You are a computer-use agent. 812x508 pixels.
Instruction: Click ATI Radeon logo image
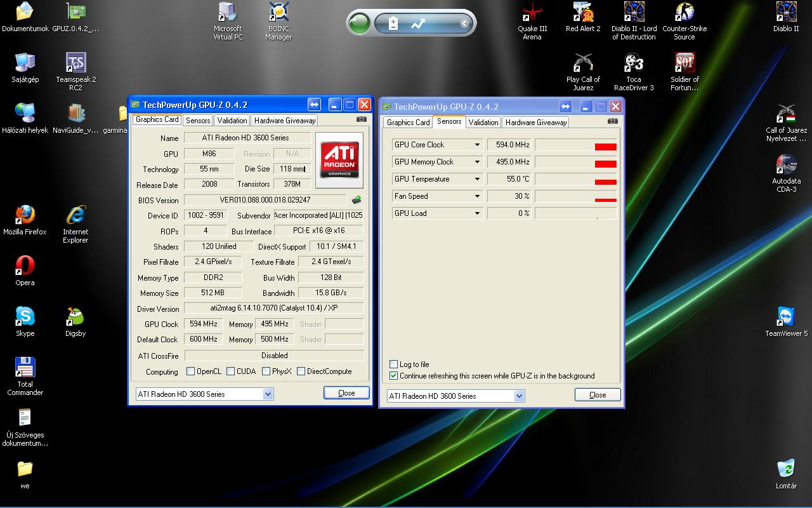(339, 160)
